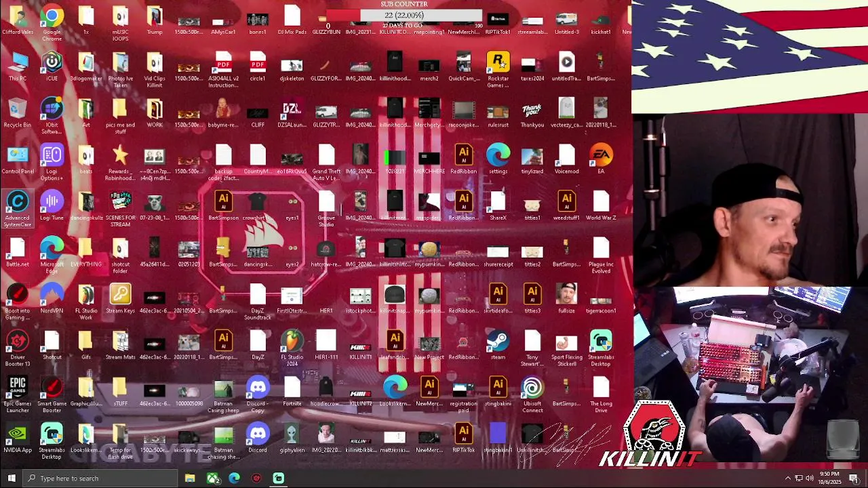Open the notification center icon
The width and height of the screenshot is (868, 488).
(854, 479)
